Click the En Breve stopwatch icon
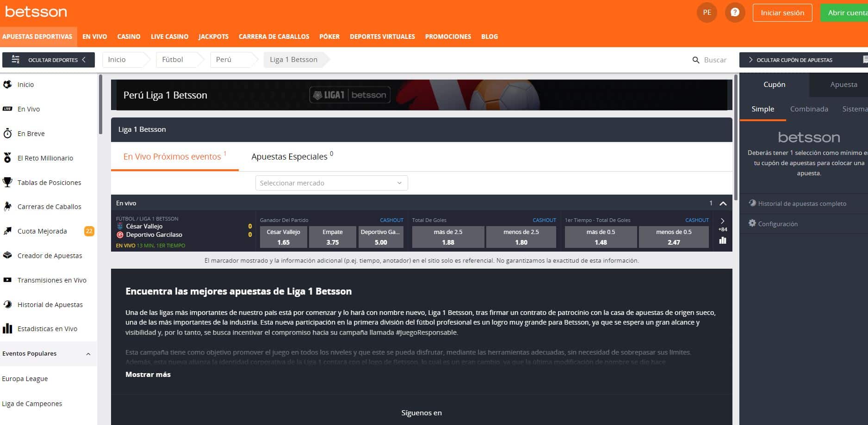 pyautogui.click(x=7, y=134)
